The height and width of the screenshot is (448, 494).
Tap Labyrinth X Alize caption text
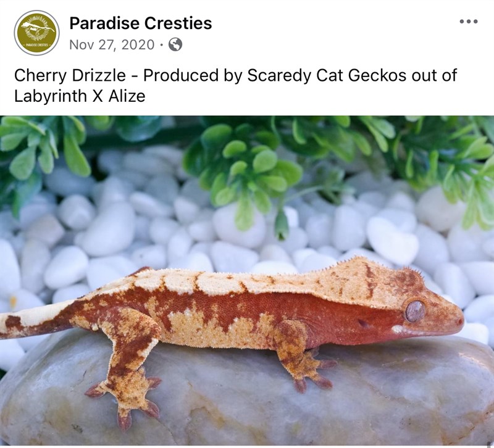click(80, 96)
